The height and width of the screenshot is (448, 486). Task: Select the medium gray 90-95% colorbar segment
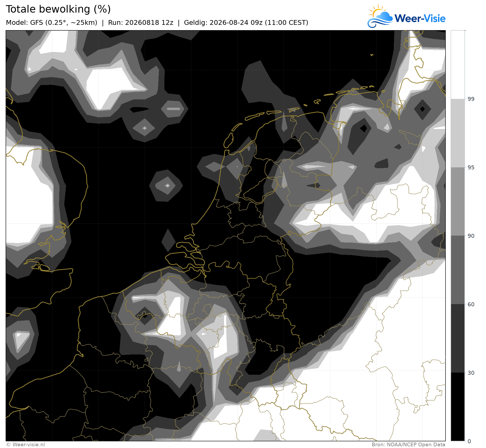[458, 201]
